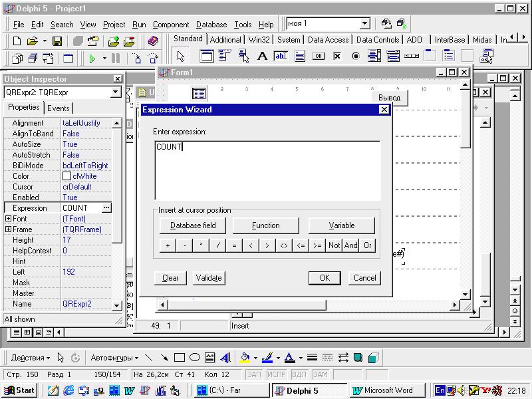Switch to the Events tab in Object Inspector

coord(58,108)
